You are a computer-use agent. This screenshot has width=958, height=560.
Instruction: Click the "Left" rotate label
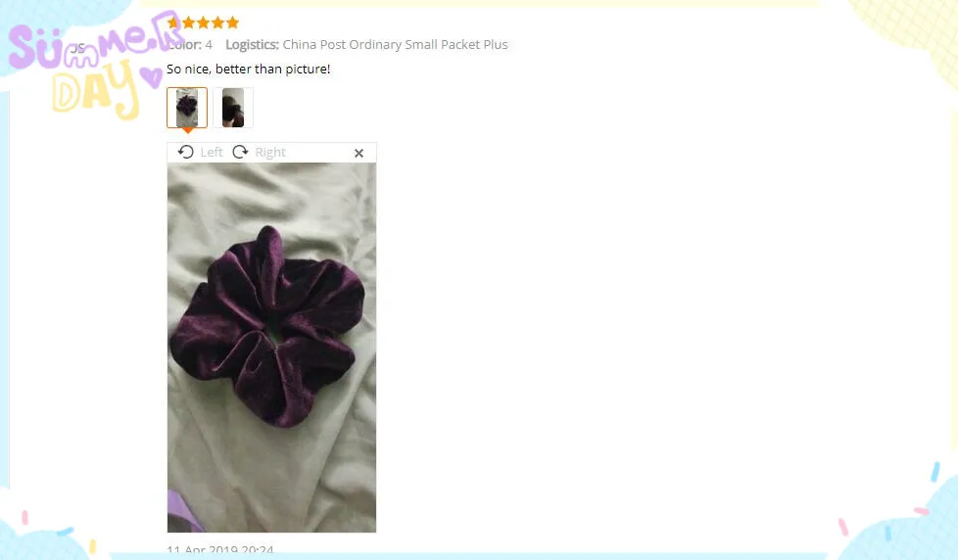point(212,152)
